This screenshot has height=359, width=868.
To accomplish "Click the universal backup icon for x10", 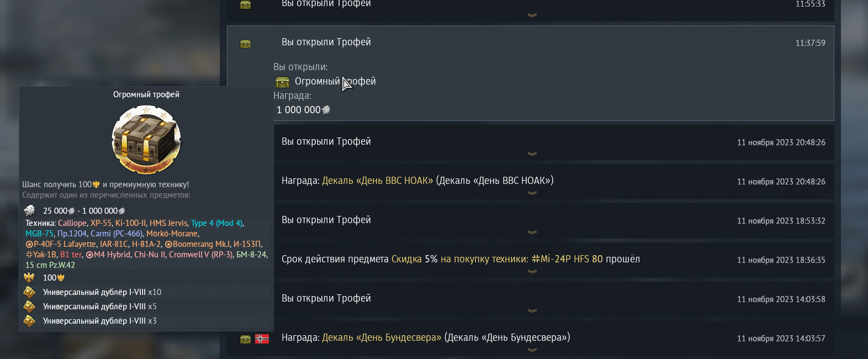I will (x=29, y=292).
